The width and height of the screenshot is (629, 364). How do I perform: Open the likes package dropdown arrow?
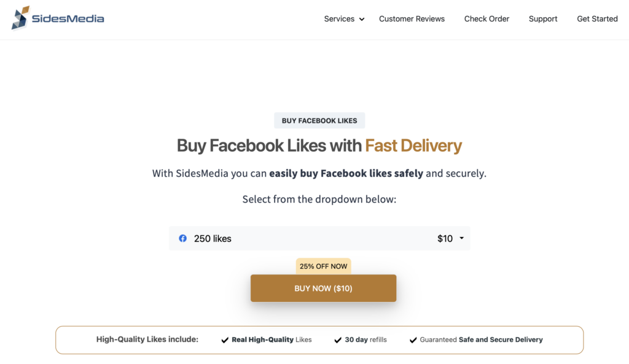tap(461, 238)
